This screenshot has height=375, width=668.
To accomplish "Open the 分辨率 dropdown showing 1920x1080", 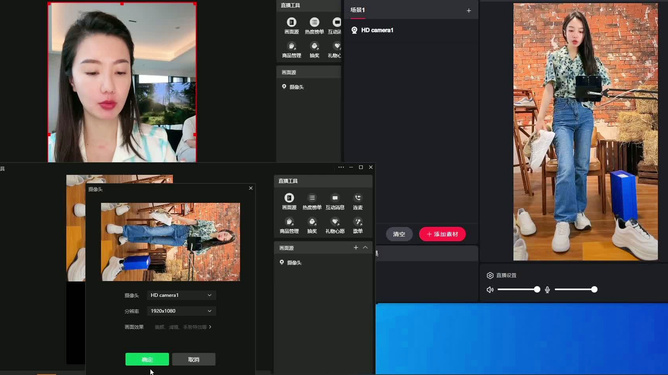I will coord(181,311).
